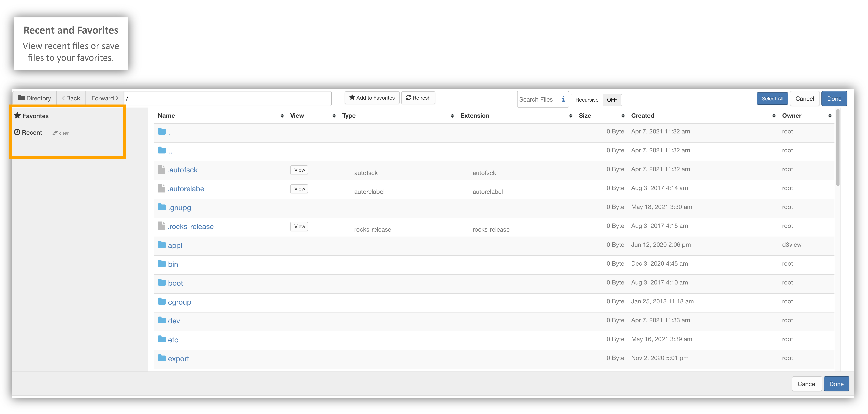Click the folder icon beside dev
The height and width of the screenshot is (414, 868).
point(162,320)
